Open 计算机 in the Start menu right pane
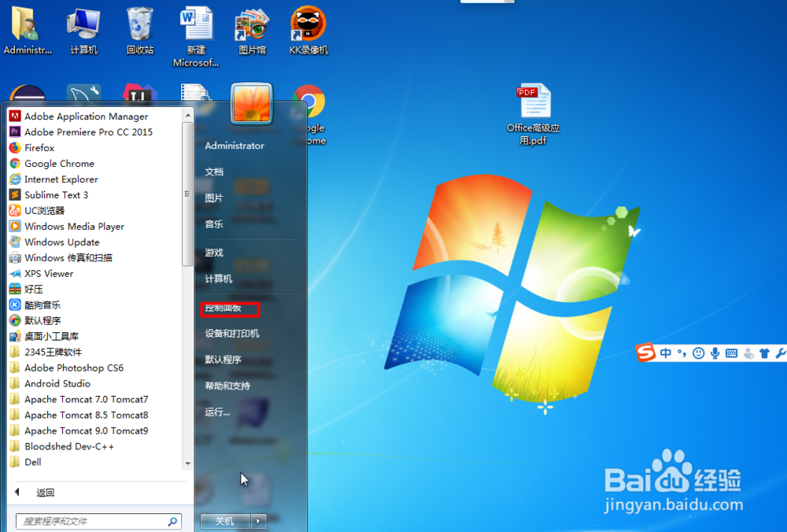 tap(218, 279)
